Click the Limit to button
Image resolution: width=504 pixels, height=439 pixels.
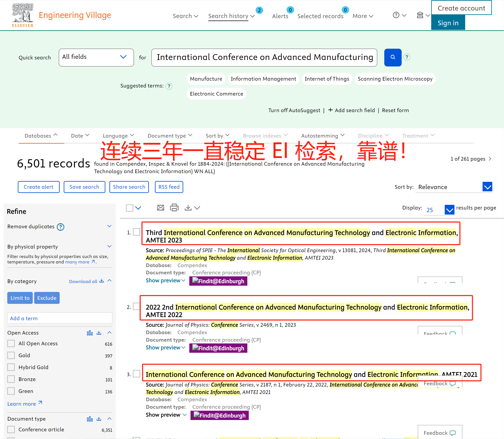pyautogui.click(x=20, y=298)
